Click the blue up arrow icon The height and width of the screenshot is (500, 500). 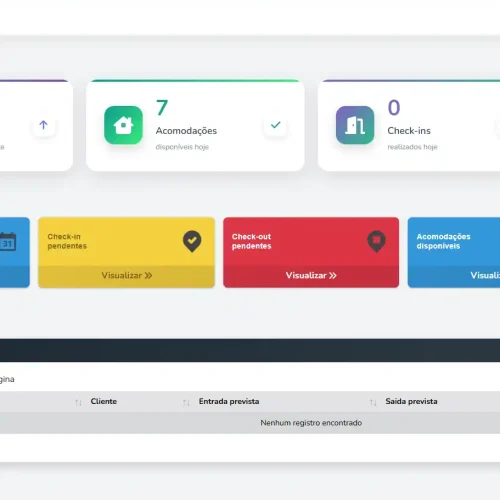[43, 125]
